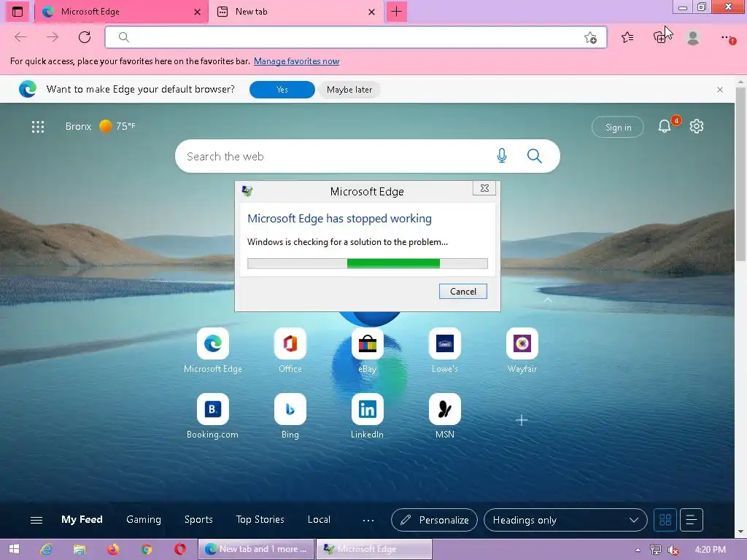Click the browser forward arrow
Viewport: 747px width, 560px height.
53,37
